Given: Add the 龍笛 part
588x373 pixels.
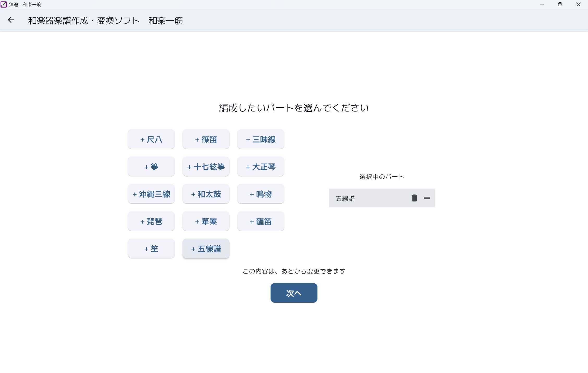Looking at the screenshot, I should point(261,221).
